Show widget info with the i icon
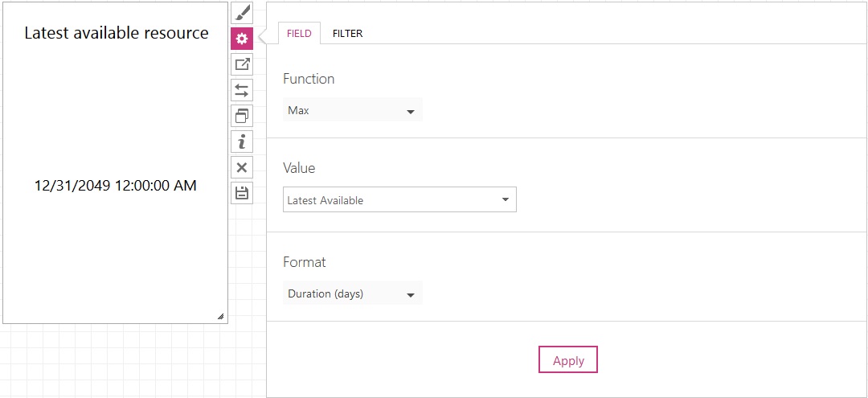Viewport: 868px width, 398px height. (x=242, y=142)
